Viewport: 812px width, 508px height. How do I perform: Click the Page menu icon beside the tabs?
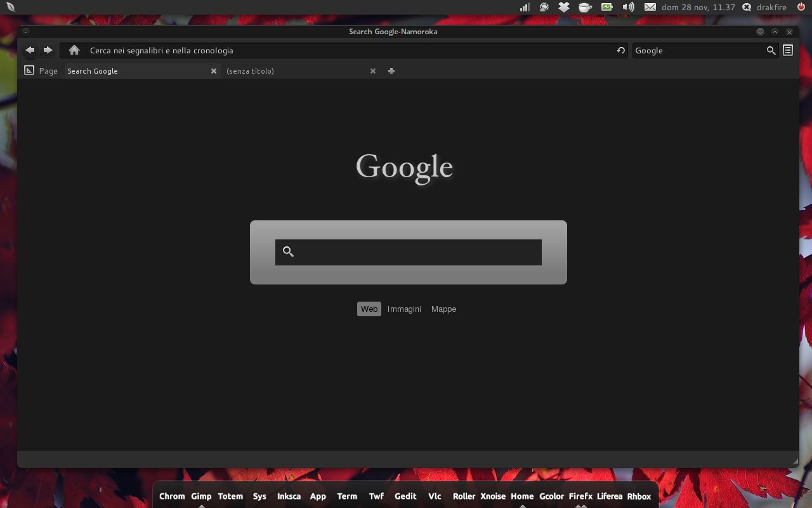point(29,70)
